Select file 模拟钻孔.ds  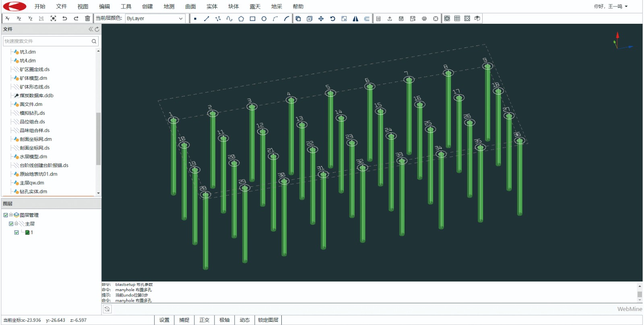point(32,113)
